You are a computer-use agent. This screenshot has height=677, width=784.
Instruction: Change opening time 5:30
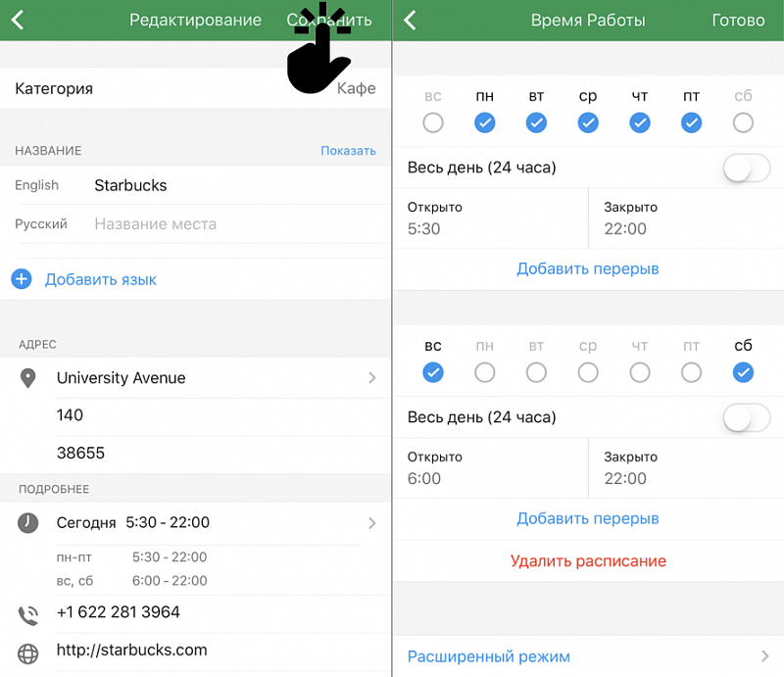click(491, 218)
